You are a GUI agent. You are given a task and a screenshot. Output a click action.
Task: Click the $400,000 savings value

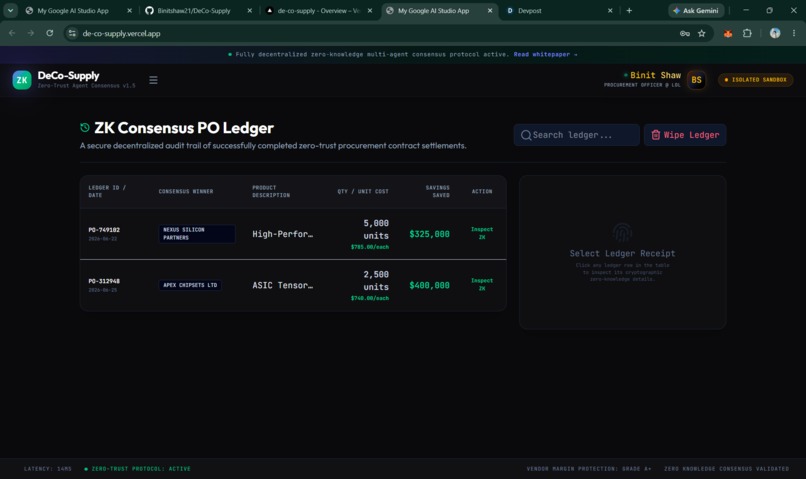click(x=429, y=285)
